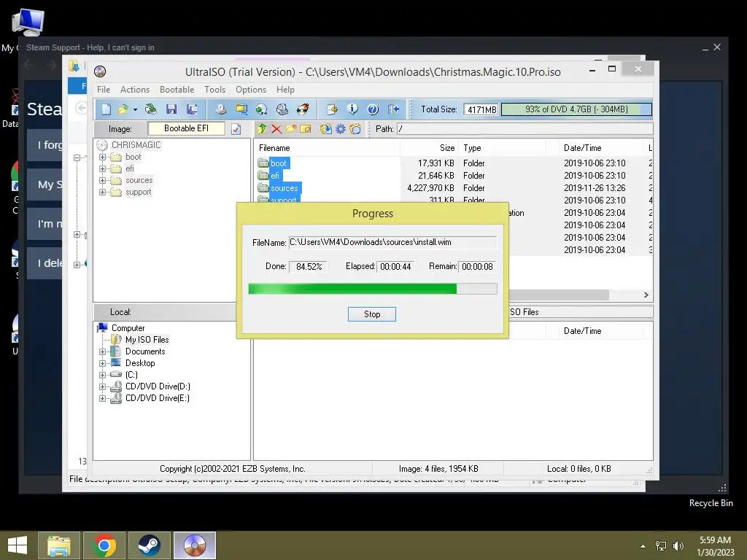Select My ISO Files in Local tree
The image size is (747, 560).
[x=147, y=340]
